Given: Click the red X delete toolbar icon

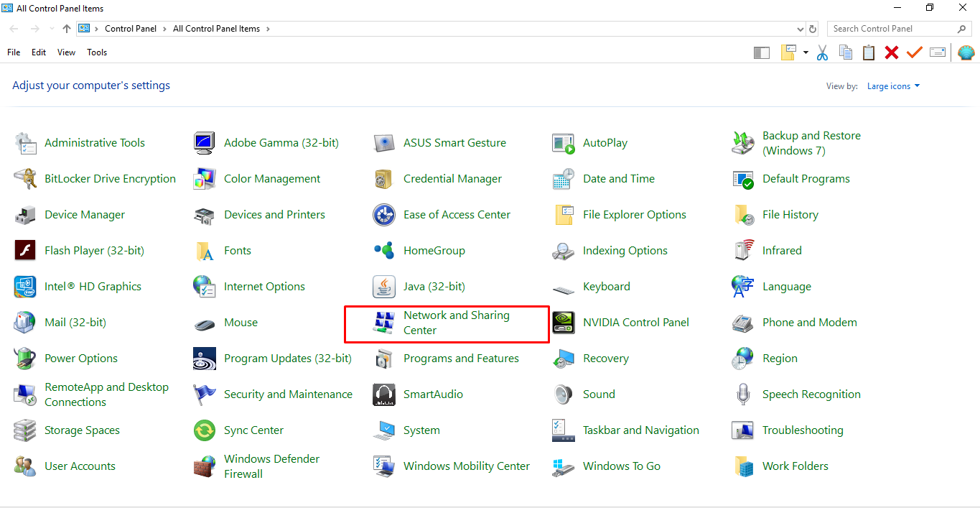Looking at the screenshot, I should pos(892,52).
